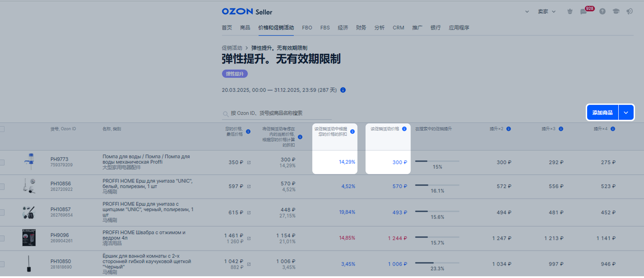
Task: Click discount value 4,52% for PH10856
Action: click(x=348, y=187)
